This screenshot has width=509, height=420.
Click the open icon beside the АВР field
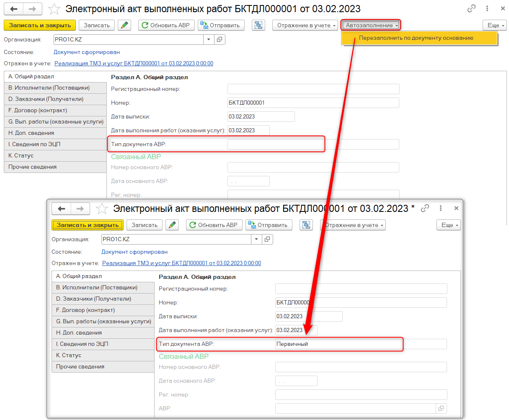click(441, 408)
